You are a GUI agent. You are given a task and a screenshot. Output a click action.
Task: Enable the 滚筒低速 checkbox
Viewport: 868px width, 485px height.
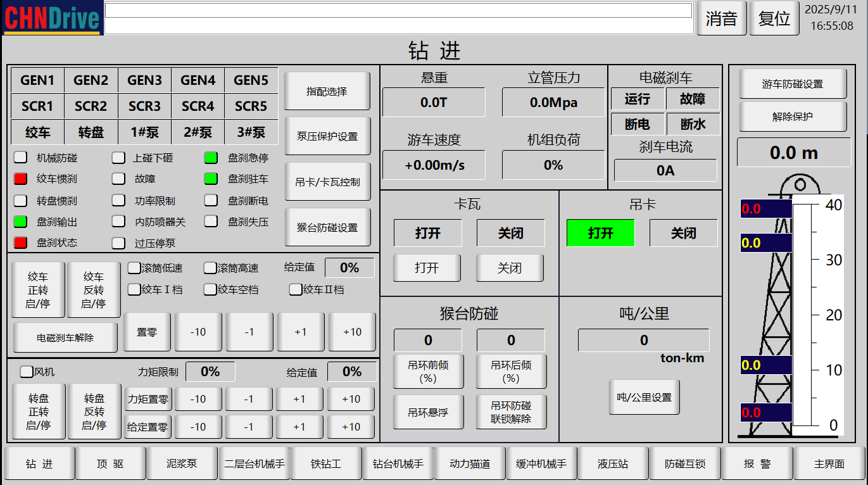(x=134, y=268)
